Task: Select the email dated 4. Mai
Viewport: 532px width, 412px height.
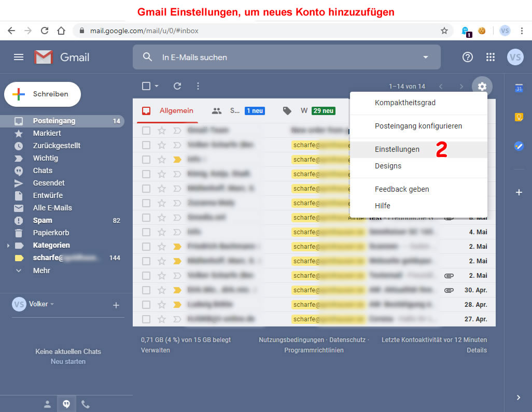Action: coord(146,232)
